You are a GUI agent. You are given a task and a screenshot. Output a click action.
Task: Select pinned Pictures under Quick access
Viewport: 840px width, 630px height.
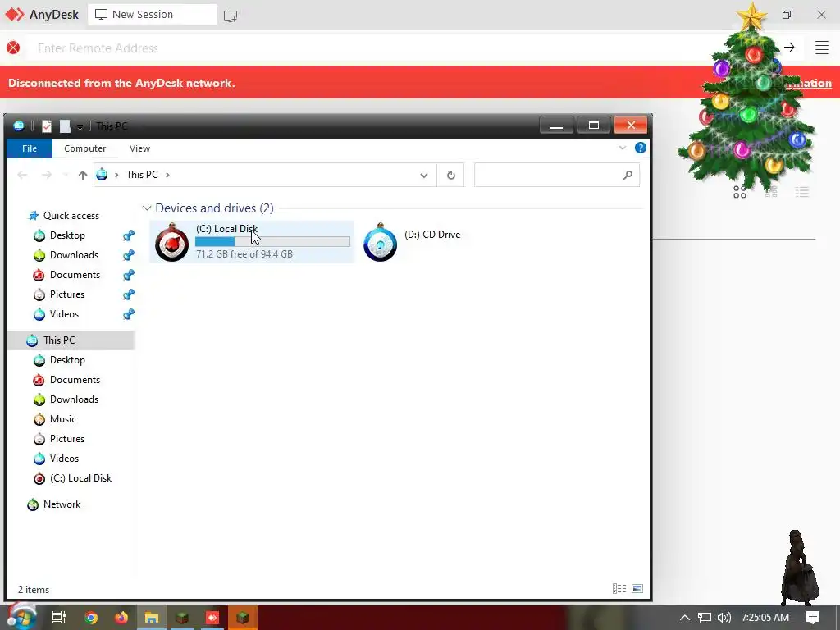tap(67, 294)
